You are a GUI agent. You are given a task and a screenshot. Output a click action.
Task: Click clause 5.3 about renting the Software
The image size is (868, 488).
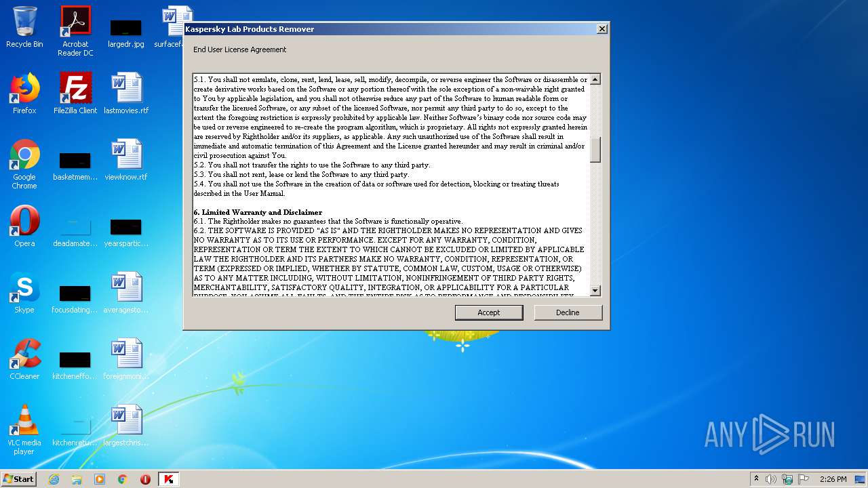click(301, 174)
